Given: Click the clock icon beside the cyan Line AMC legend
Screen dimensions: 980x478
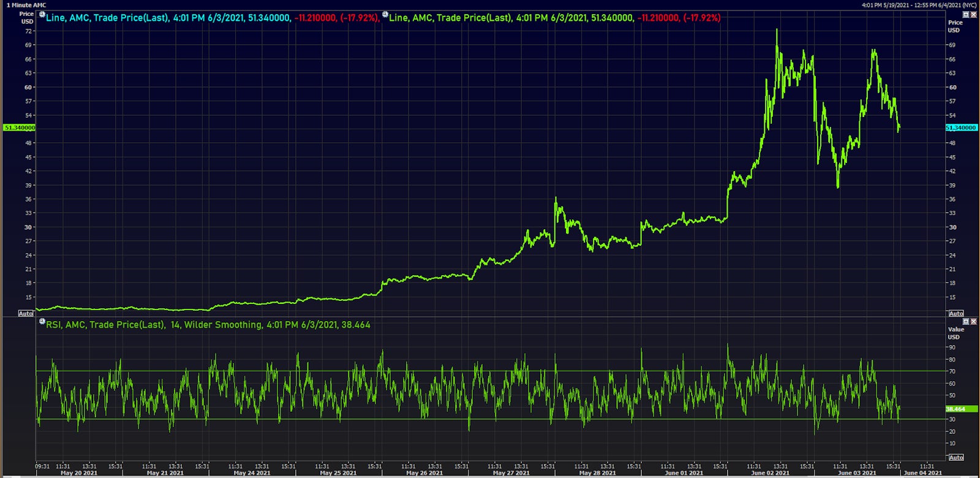Looking at the screenshot, I should click(x=42, y=14).
